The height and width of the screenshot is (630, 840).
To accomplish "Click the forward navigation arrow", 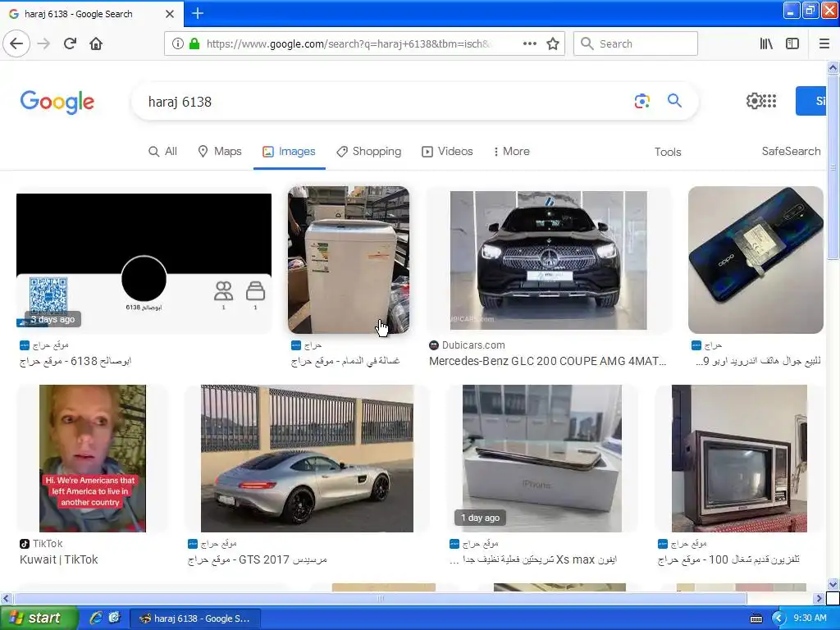I will pyautogui.click(x=43, y=43).
